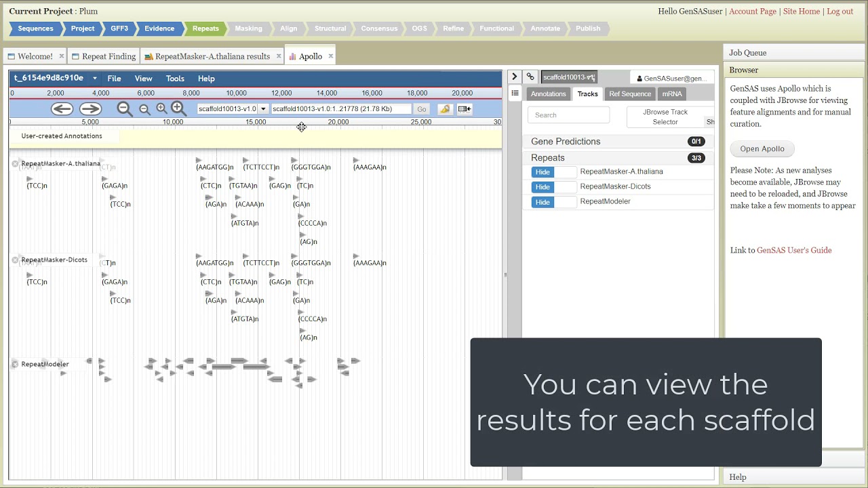Click the location box showing scaffold10013-v1.0:1..21778

click(341, 109)
